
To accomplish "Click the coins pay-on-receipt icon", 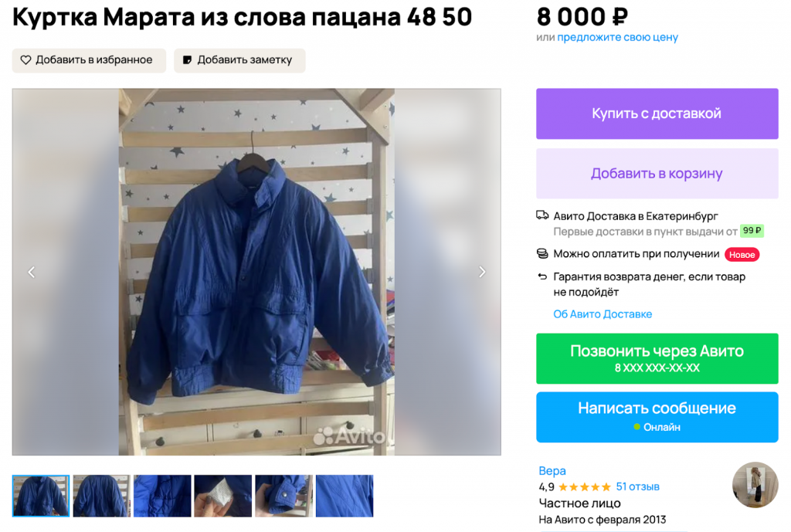I will click(542, 253).
